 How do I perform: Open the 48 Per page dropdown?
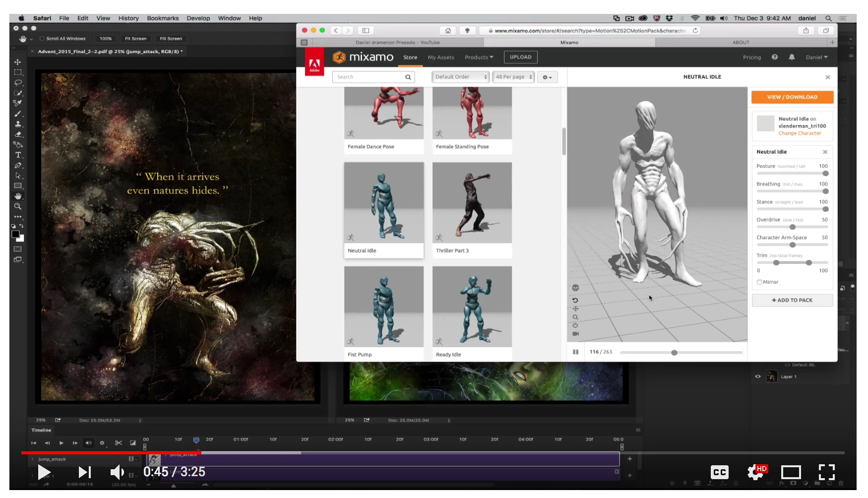[x=513, y=77]
